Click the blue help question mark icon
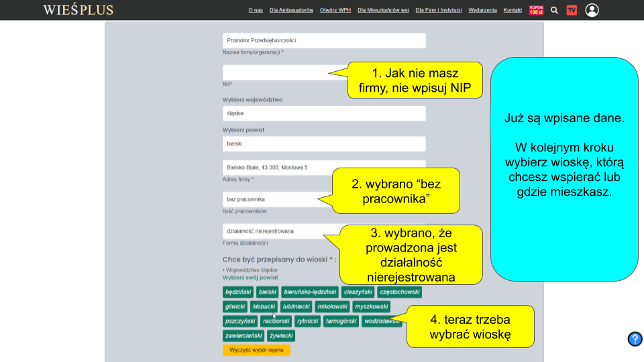The width and height of the screenshot is (644, 362). point(635,339)
